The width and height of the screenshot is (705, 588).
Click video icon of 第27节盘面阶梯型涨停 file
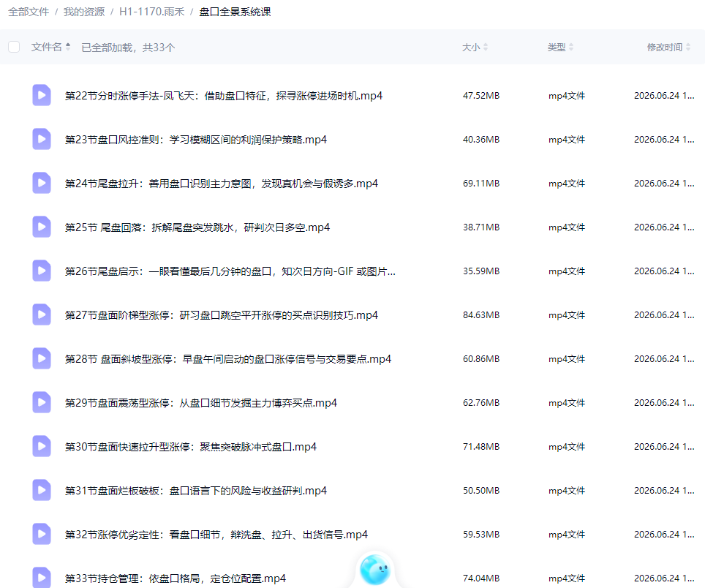pyautogui.click(x=42, y=314)
